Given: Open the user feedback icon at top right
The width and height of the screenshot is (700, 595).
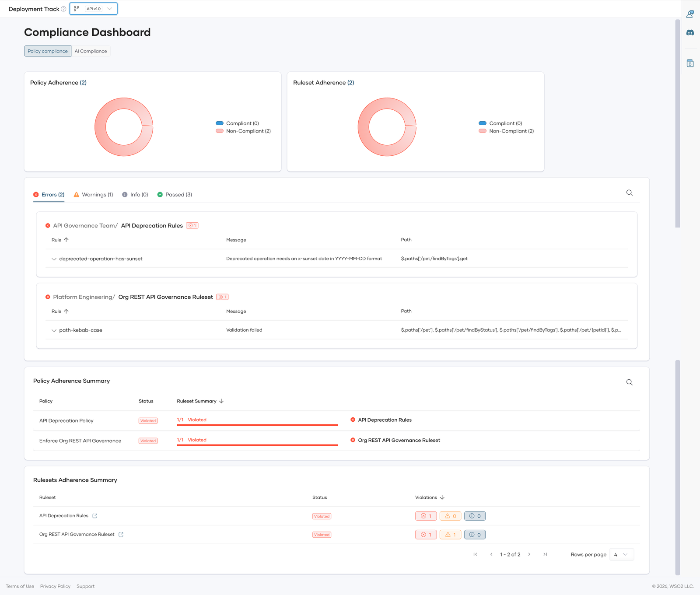Looking at the screenshot, I should pyautogui.click(x=690, y=14).
